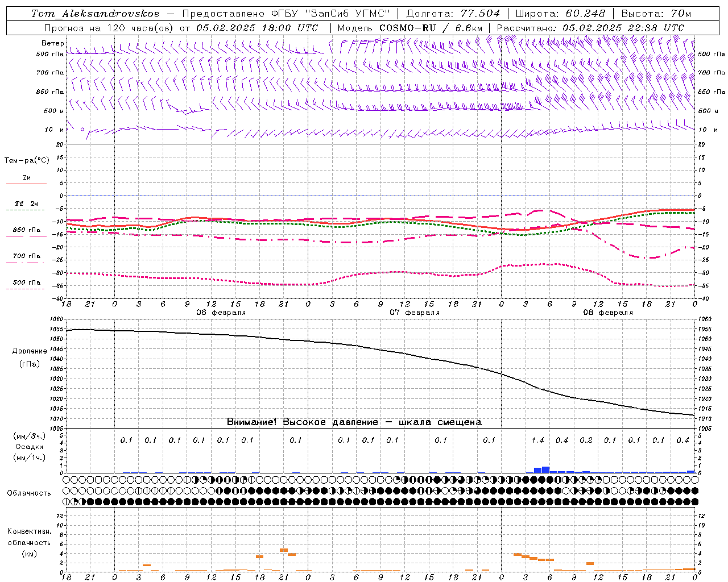Click the 0.2 precipitation amount value
728x582 pixels.
586,440
